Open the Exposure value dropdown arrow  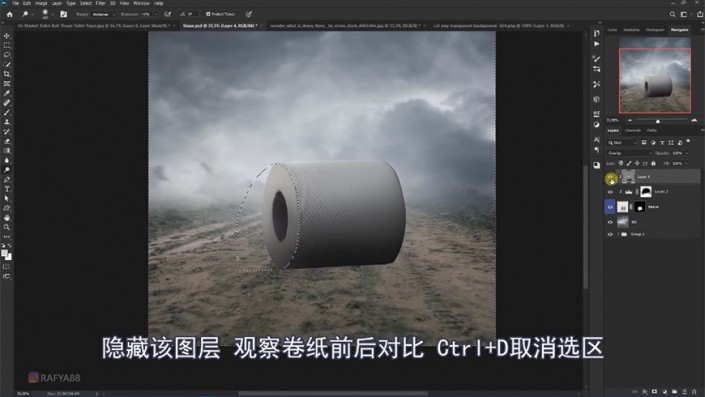[156, 14]
